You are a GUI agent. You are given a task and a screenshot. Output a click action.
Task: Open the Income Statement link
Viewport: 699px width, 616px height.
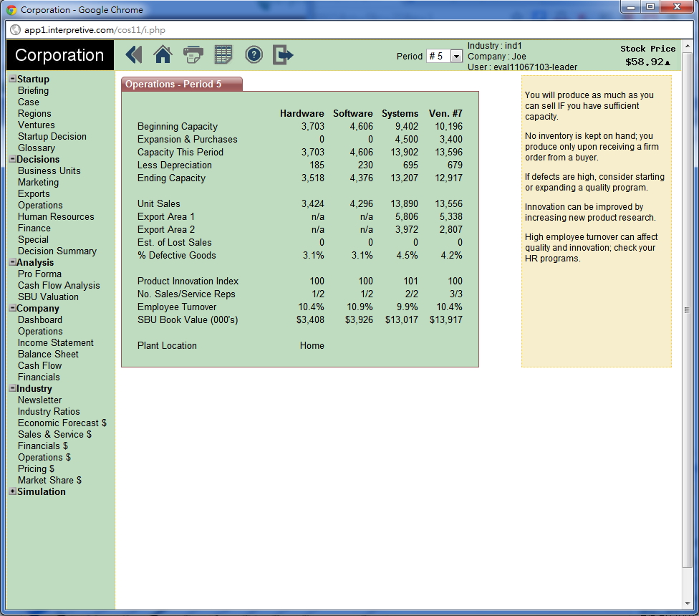click(56, 342)
